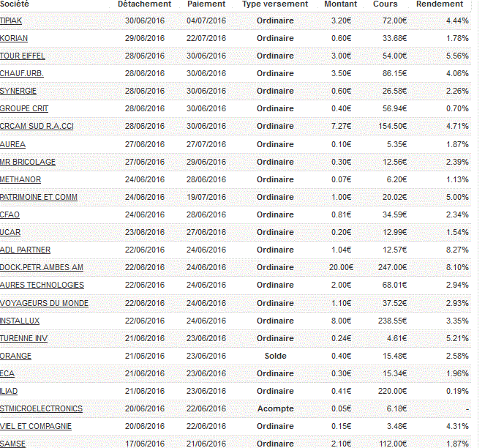Open the AURES TECHNOLOGIES link

tap(42, 285)
